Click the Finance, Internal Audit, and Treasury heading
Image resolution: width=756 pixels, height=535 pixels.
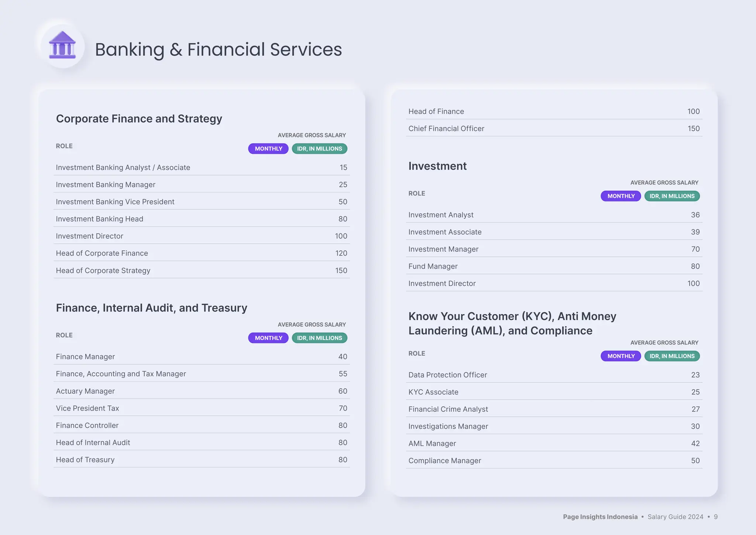coord(151,308)
